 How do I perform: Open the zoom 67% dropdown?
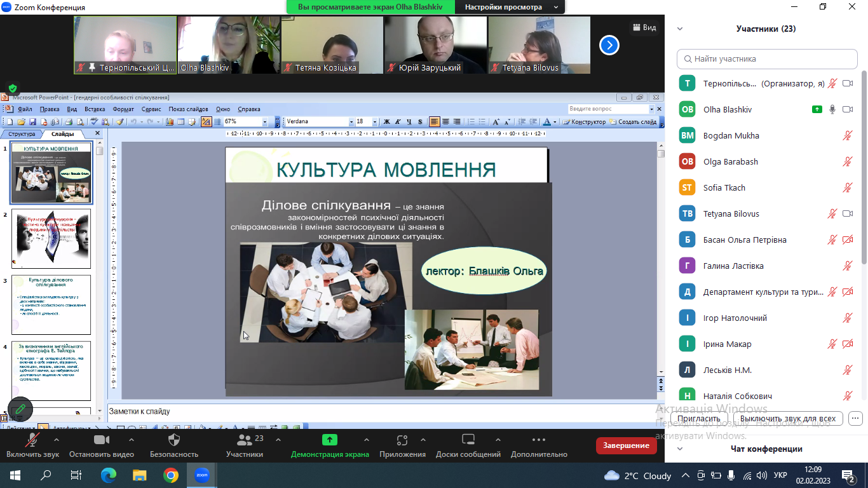coord(265,121)
